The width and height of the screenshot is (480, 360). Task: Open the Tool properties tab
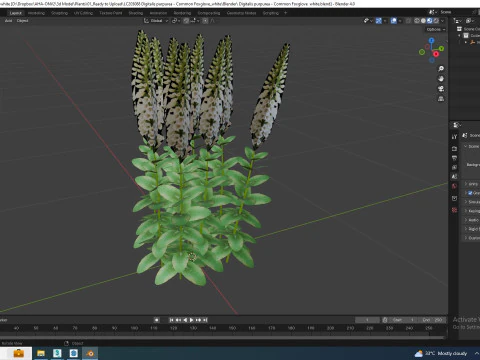(454, 137)
